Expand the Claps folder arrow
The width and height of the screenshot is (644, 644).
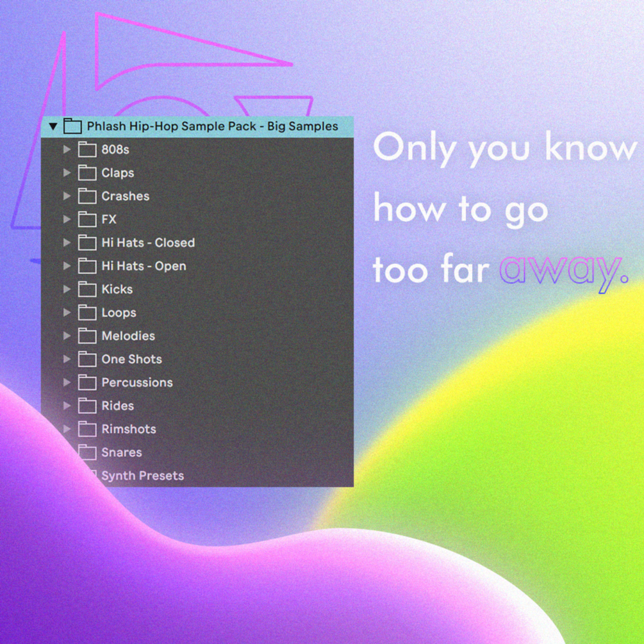[x=67, y=173]
